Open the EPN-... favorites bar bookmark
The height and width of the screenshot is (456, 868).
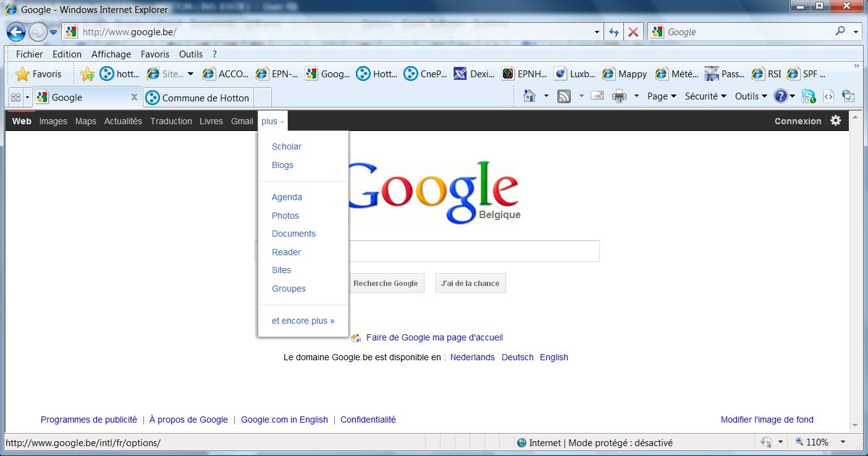point(277,74)
